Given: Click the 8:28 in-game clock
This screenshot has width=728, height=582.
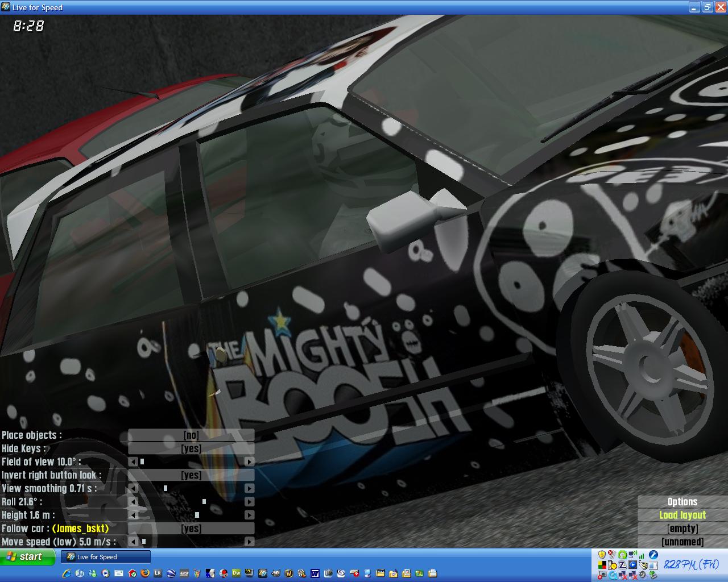Looking at the screenshot, I should coord(28,26).
